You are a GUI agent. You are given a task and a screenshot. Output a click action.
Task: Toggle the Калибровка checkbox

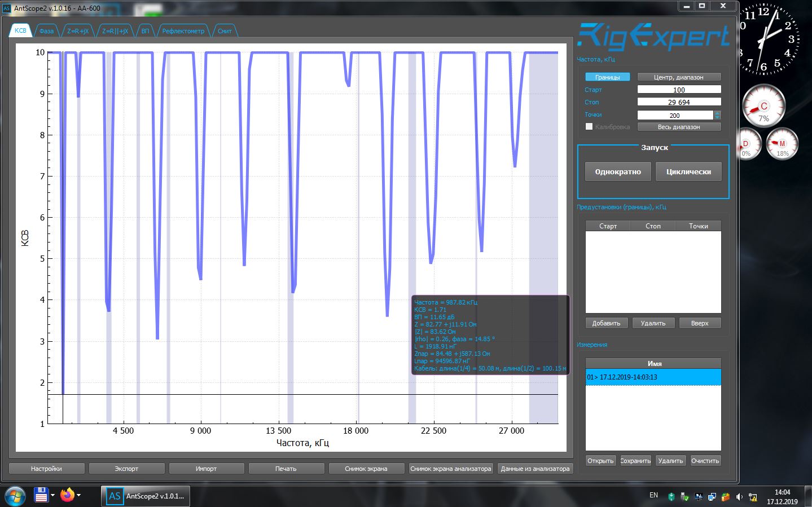(589, 127)
